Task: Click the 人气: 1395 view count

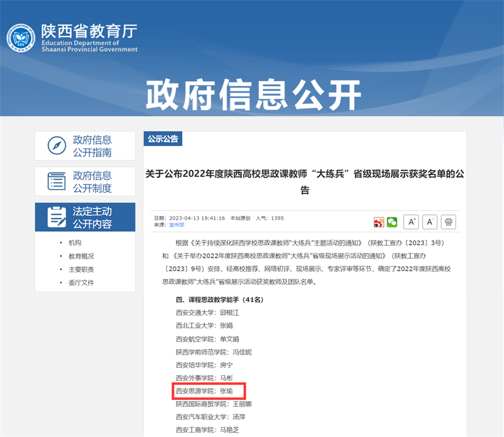Action: [270, 218]
